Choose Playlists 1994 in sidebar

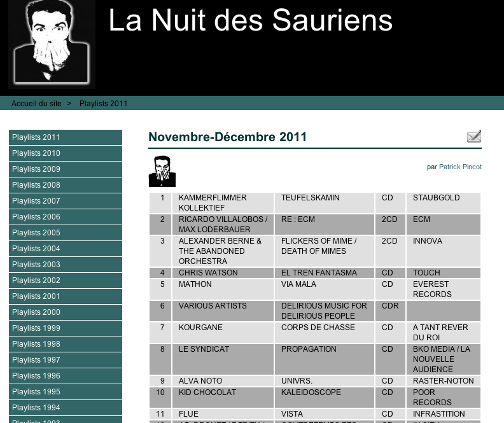(x=66, y=408)
